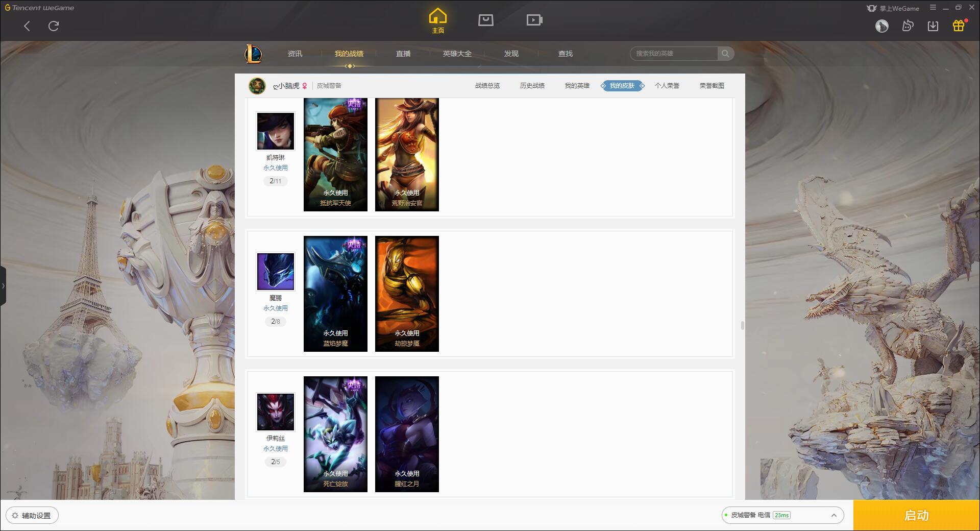The height and width of the screenshot is (531, 980).
Task: Switch to 发现 tab
Action: (511, 54)
